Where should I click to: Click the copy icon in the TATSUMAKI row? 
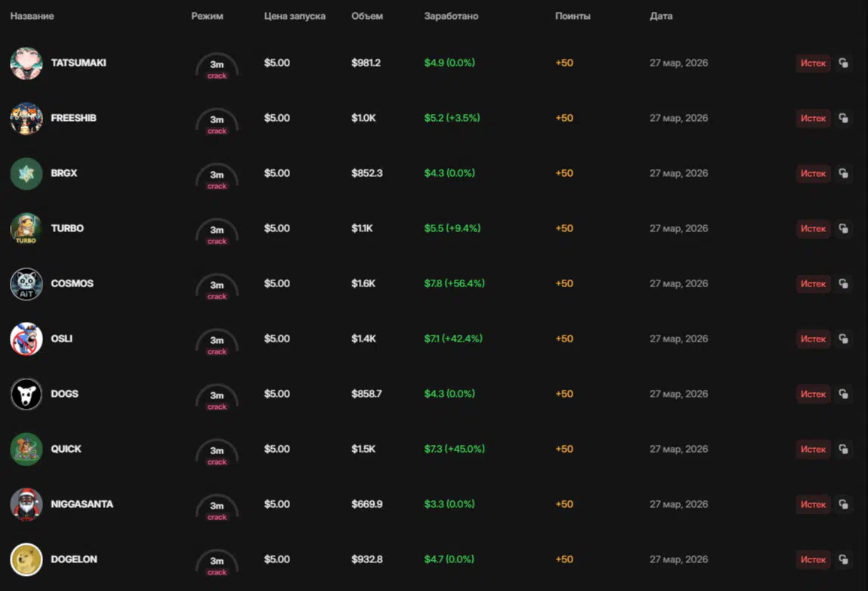tap(844, 63)
